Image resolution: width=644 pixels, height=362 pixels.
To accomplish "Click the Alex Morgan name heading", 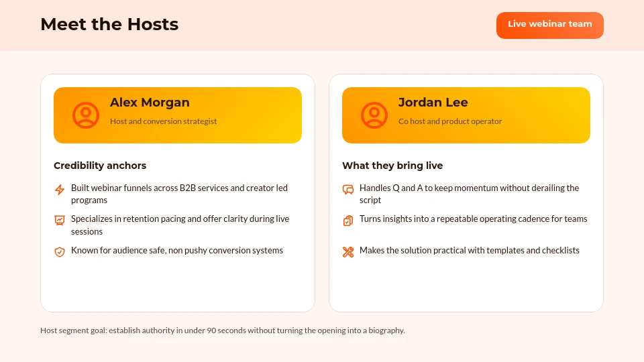I will point(150,103).
